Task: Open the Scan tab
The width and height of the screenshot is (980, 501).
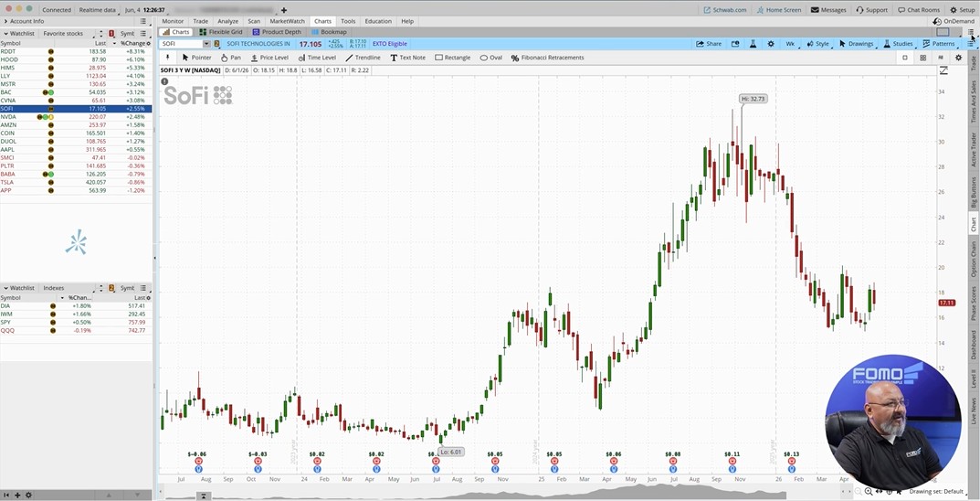Action: tap(254, 21)
